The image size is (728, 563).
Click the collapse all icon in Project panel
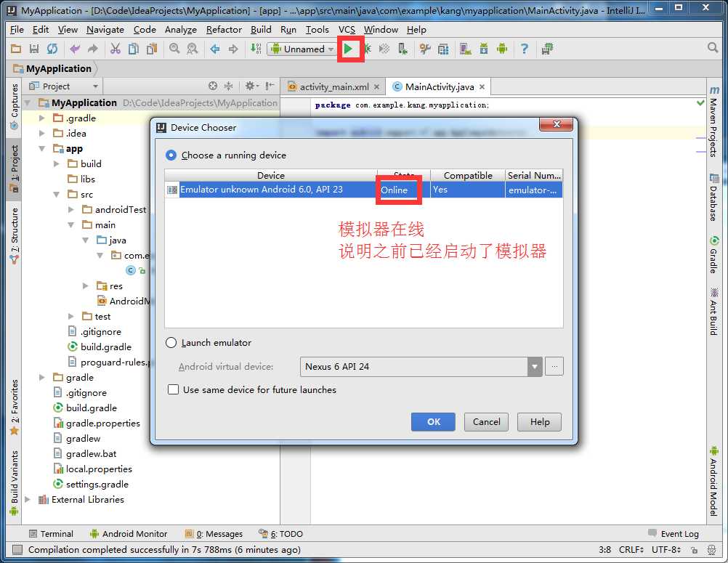coord(228,86)
